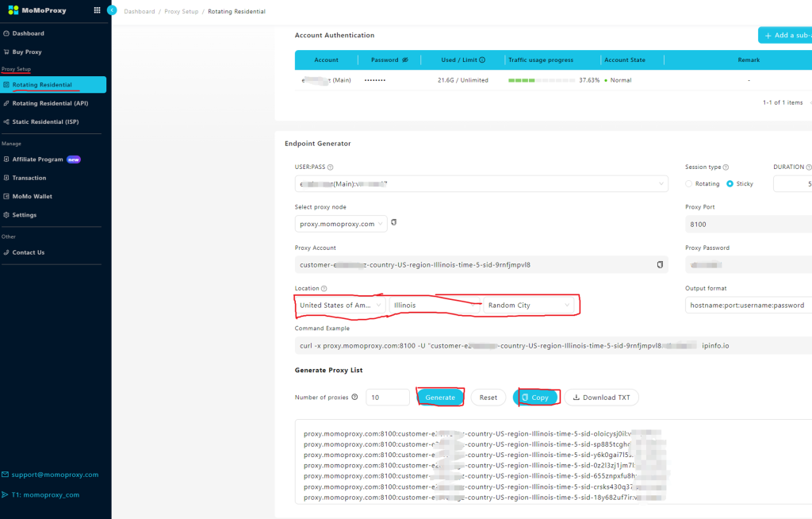This screenshot has width=812, height=519.
Task: Click the Number of proxies input field
Action: tap(387, 398)
